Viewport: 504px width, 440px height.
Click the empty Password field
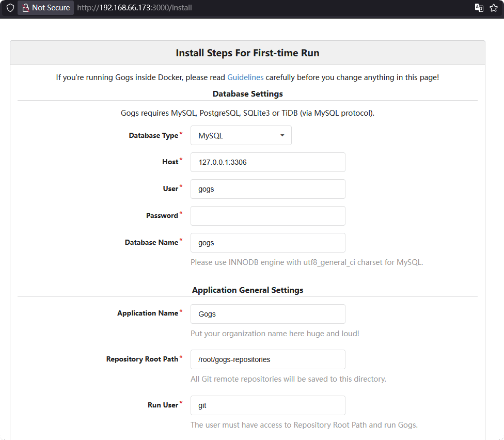267,216
